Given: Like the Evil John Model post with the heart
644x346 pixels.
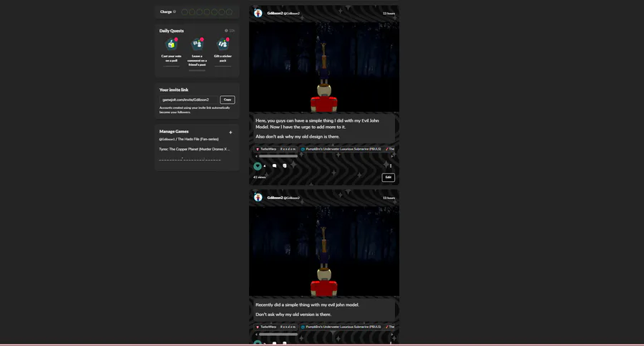Looking at the screenshot, I should pos(258,165).
